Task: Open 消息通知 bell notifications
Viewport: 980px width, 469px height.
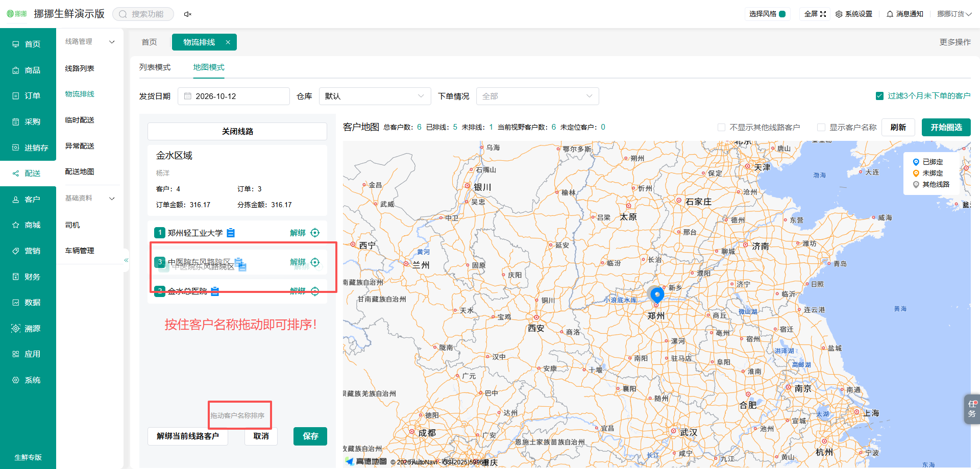Action: click(x=905, y=14)
